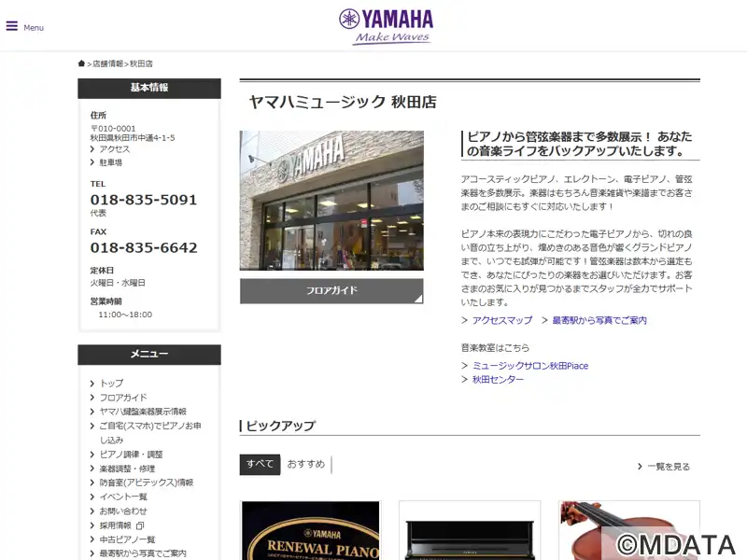Open the black upright piano pickup card
The width and height of the screenshot is (747, 560).
[x=470, y=530]
